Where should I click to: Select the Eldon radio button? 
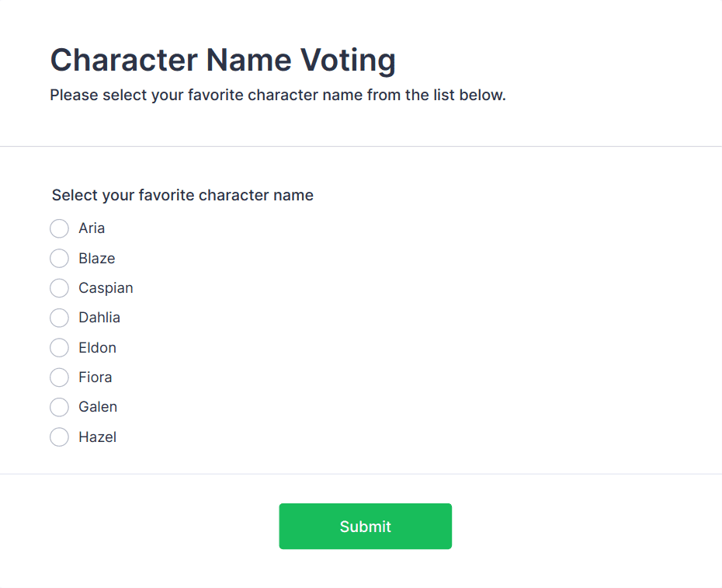[x=59, y=348]
